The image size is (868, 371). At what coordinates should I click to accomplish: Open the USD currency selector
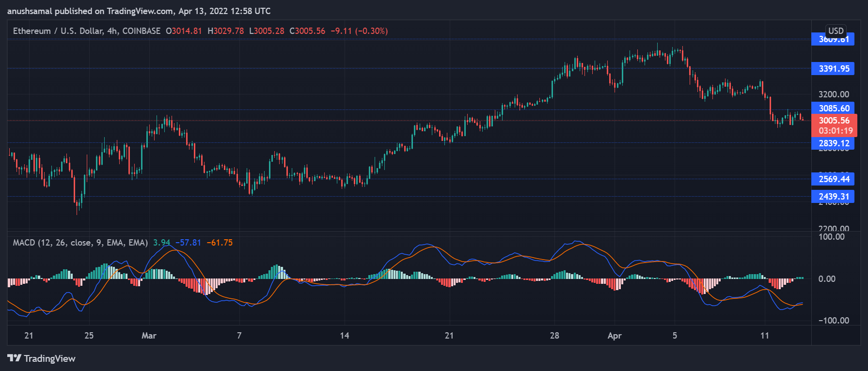click(x=836, y=31)
